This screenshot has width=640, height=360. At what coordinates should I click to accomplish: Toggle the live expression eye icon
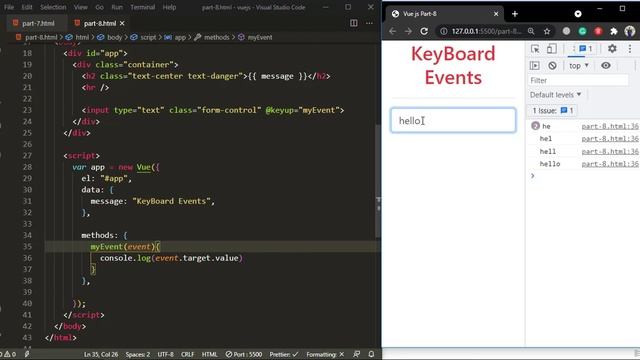[x=606, y=65]
